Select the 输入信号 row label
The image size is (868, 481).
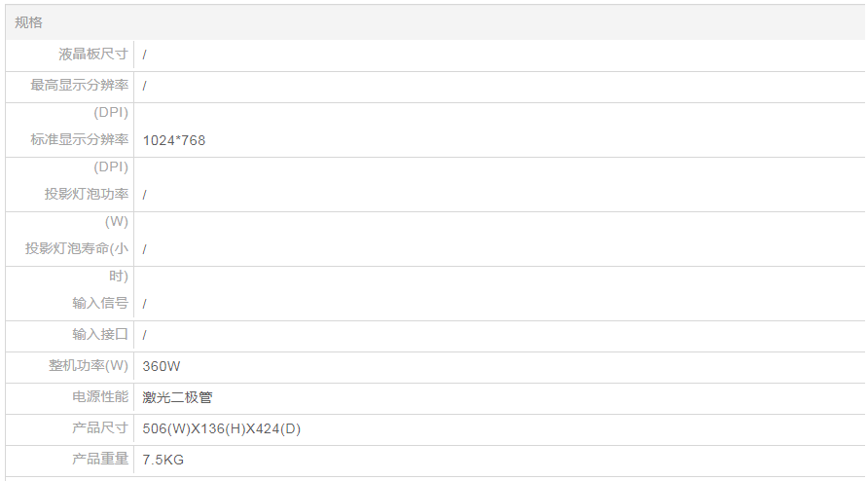point(100,304)
